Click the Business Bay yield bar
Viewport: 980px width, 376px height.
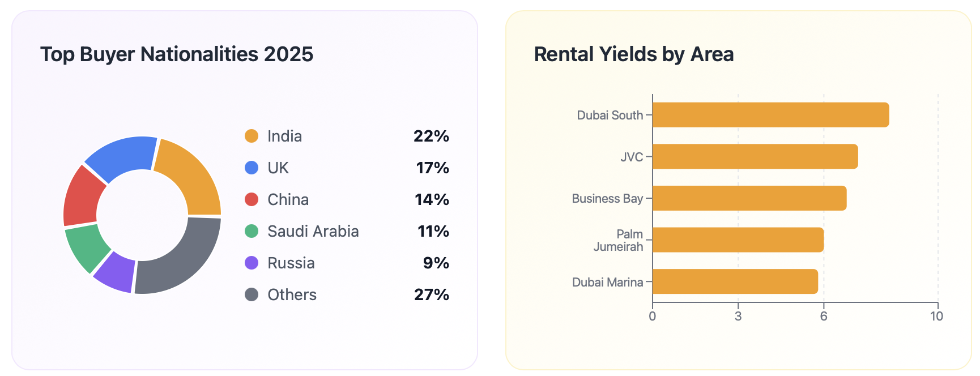pyautogui.click(x=749, y=198)
